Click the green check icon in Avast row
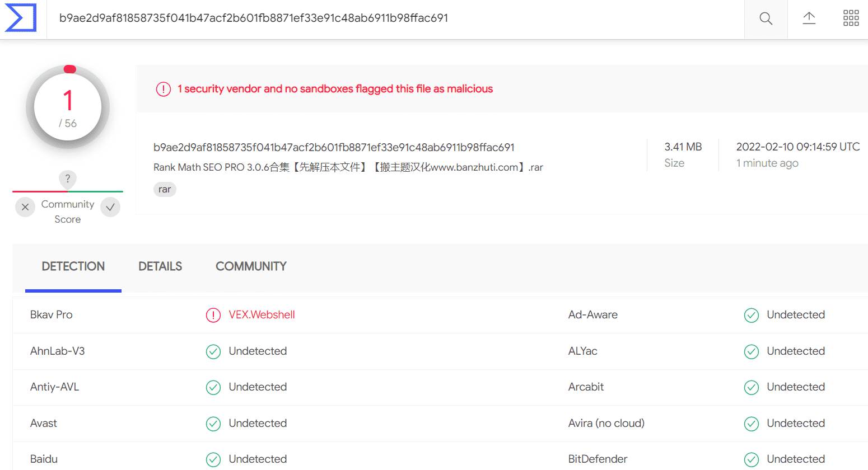 pos(213,424)
